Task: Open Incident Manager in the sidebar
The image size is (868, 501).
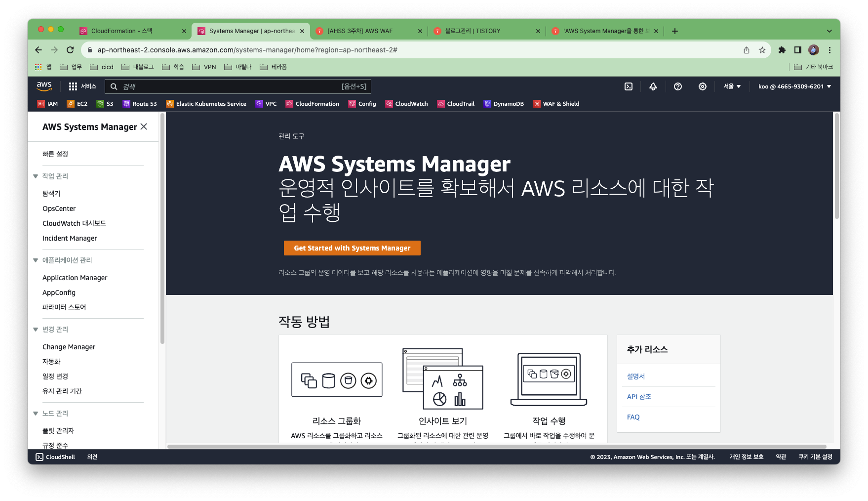Action: (70, 238)
